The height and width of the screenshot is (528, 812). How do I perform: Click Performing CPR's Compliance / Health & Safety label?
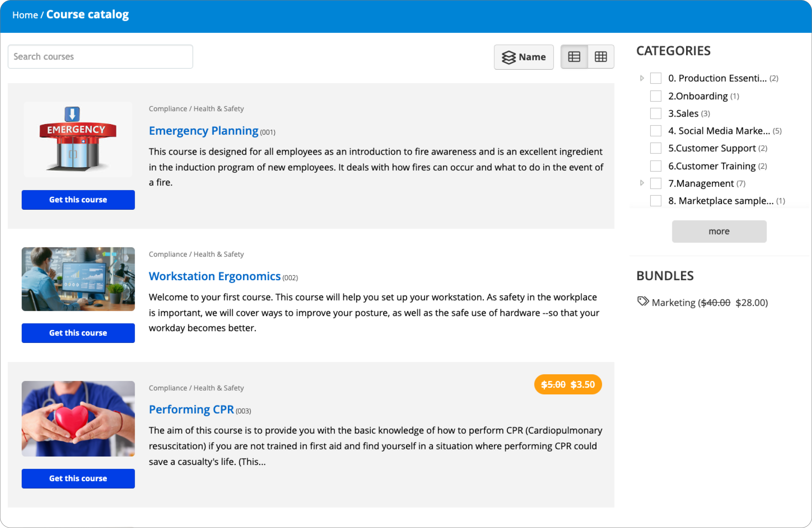[x=196, y=388]
